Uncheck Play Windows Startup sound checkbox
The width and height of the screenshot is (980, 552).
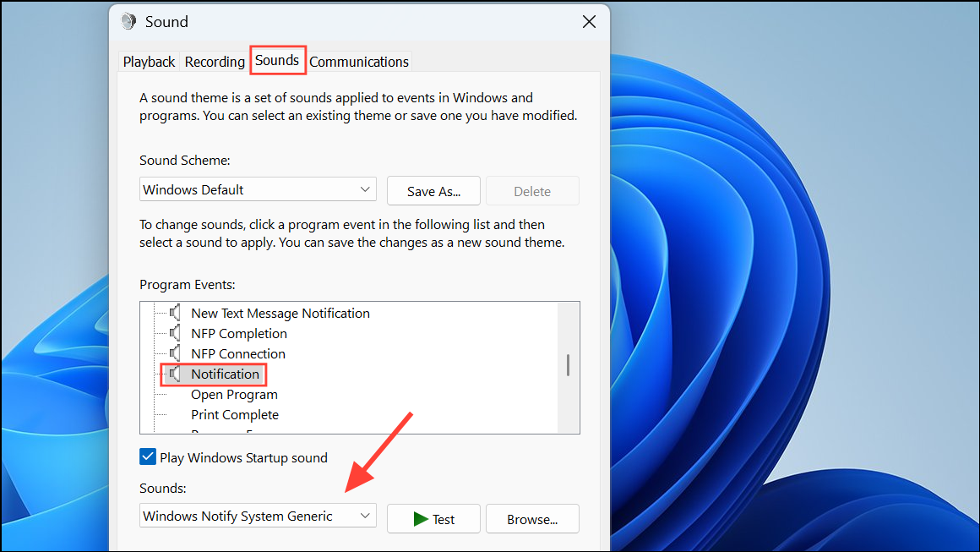(148, 457)
